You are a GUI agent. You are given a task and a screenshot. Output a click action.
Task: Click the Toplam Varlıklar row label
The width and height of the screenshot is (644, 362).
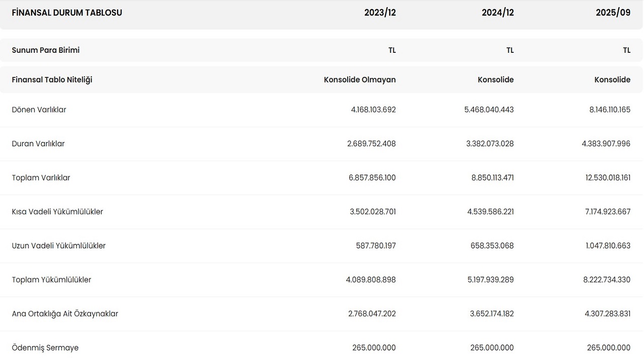click(x=41, y=177)
